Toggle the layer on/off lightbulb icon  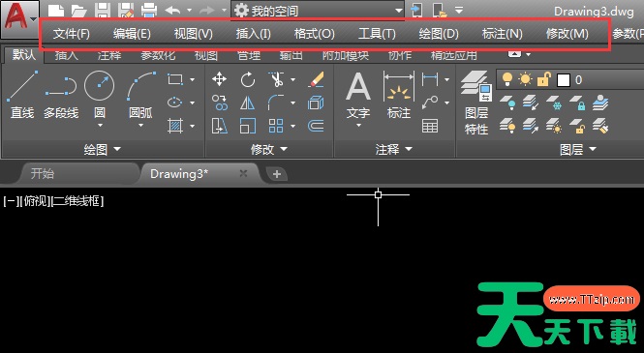click(x=507, y=79)
